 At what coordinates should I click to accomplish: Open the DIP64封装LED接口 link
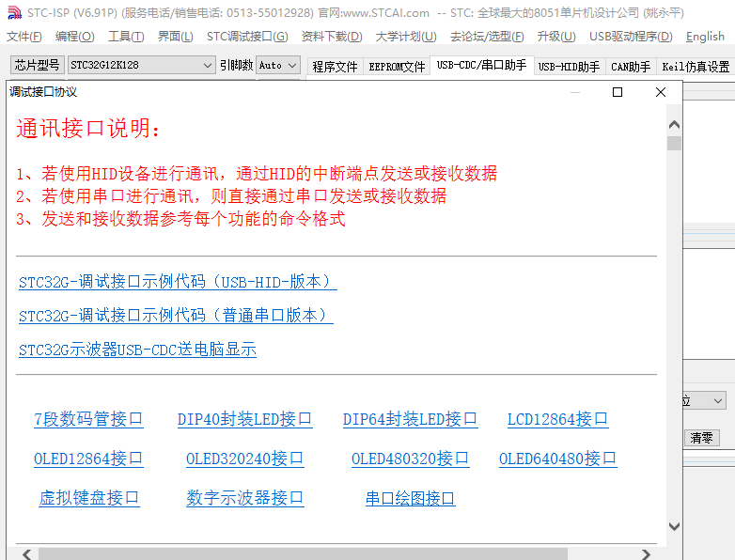[x=410, y=419]
